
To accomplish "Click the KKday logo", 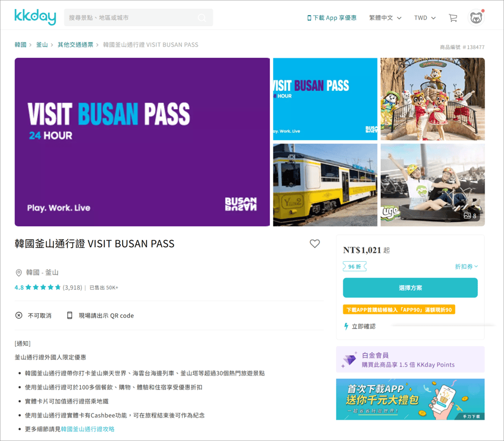I will point(35,17).
